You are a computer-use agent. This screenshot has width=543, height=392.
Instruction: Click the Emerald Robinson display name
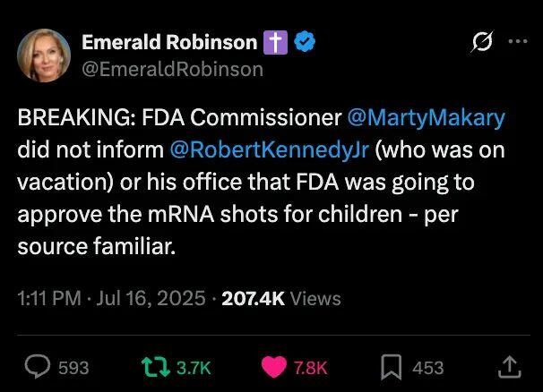click(169, 42)
